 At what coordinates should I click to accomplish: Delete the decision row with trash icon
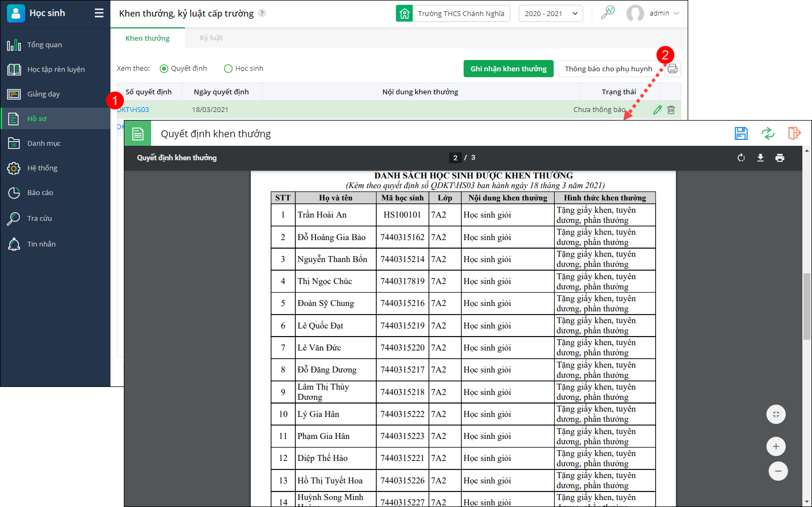tap(671, 110)
